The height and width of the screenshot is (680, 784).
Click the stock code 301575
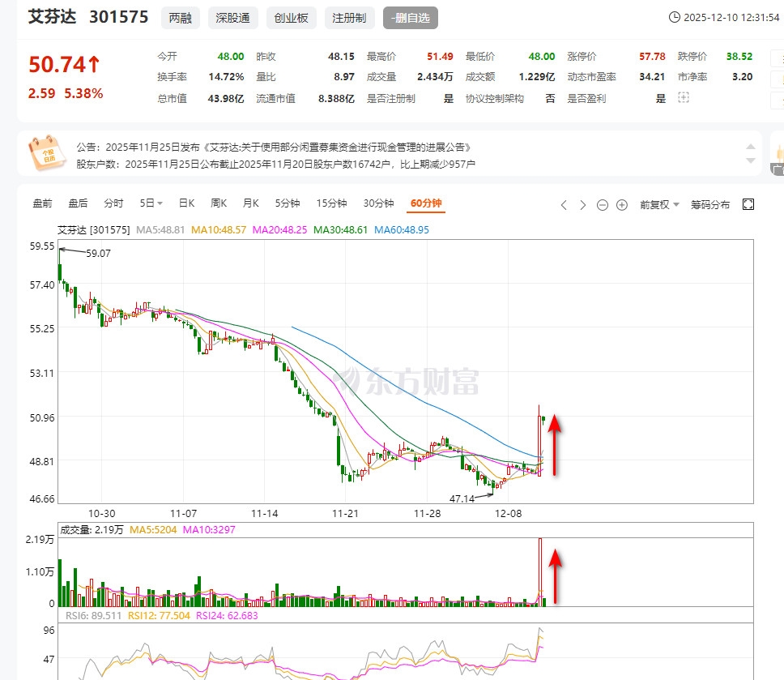click(x=119, y=17)
